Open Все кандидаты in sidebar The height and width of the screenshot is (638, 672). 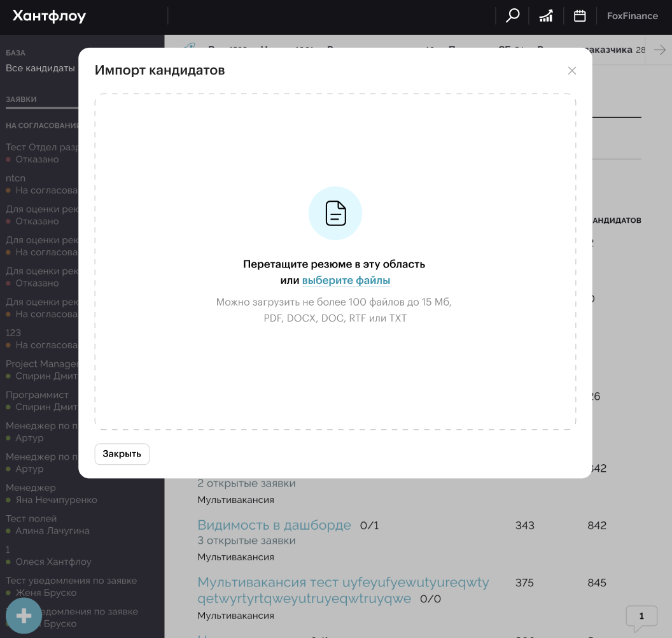[40, 68]
